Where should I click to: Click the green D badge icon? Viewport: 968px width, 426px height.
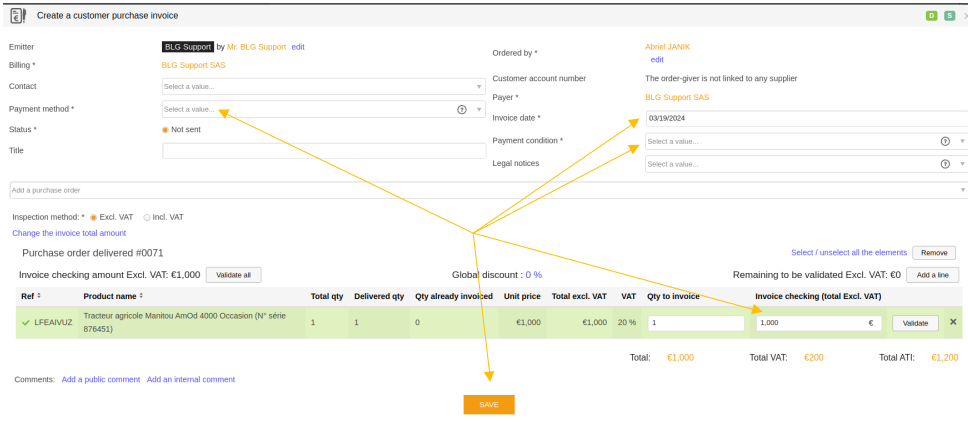[x=931, y=16]
